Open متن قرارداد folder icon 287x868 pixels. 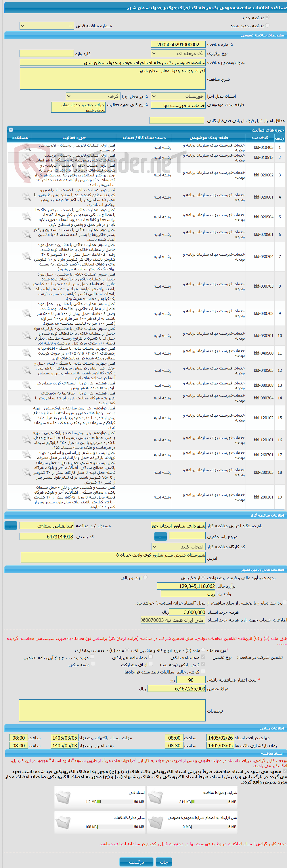[155, 823]
